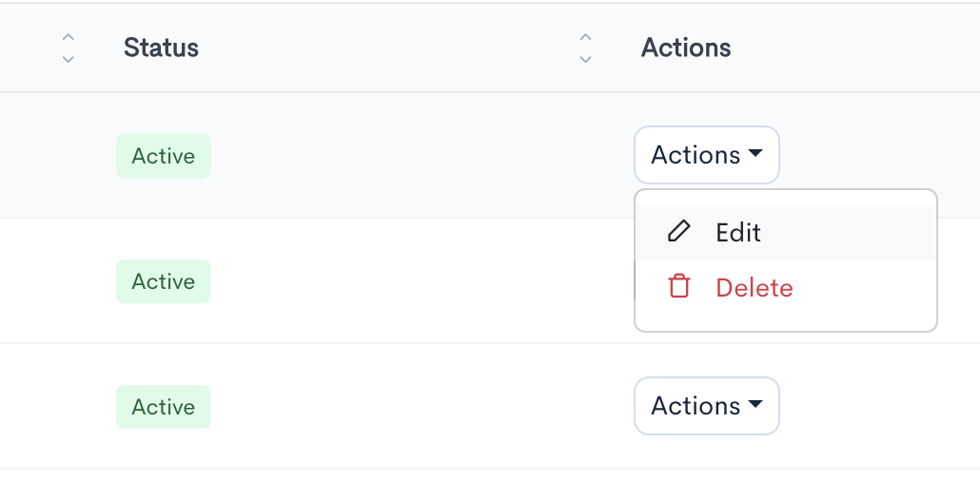
Task: Click the partly hidden second row Actions button
Action: [635, 281]
